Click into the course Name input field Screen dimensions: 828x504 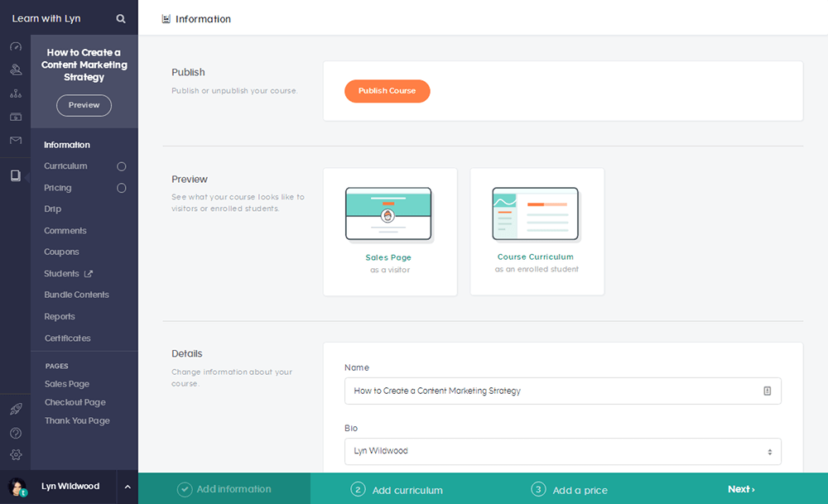(563, 391)
